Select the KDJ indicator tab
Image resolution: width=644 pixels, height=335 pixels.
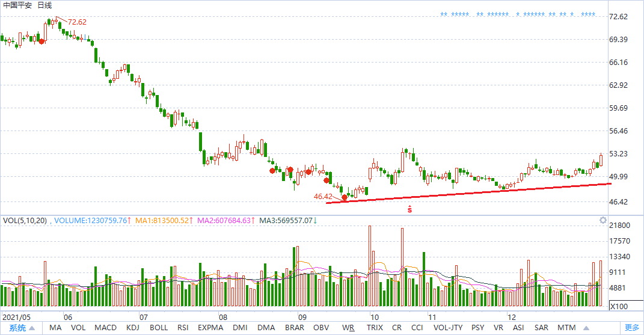133,328
